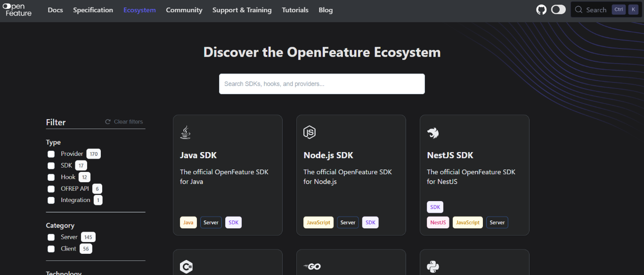Viewport: 644px width, 275px height.
Task: Click the OpenFeature logo
Action: (x=17, y=9)
